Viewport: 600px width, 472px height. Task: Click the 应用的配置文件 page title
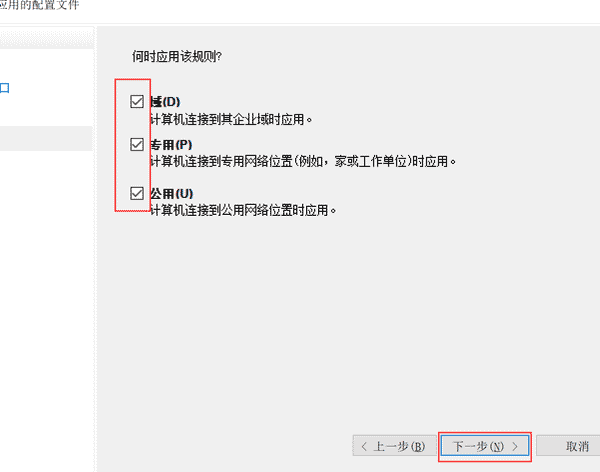(x=39, y=5)
